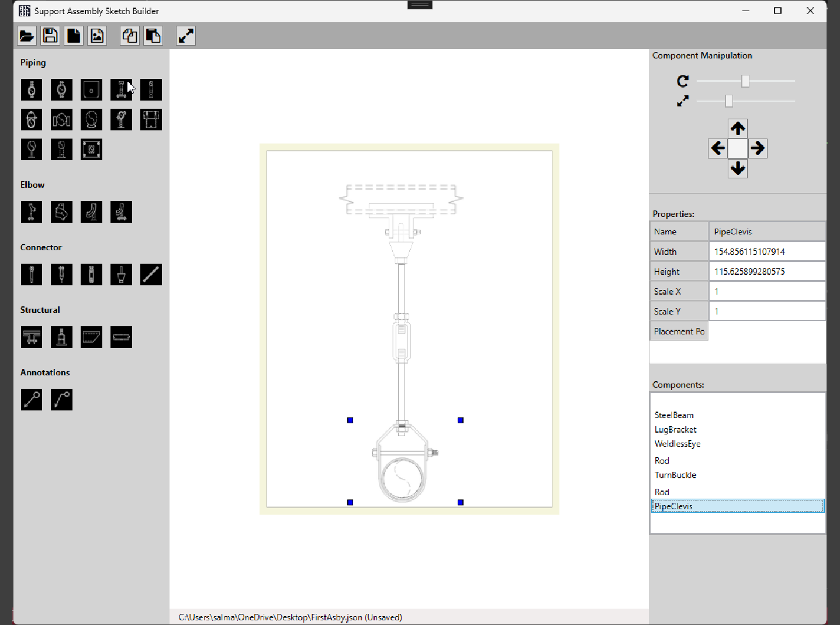Add the clevis hanger icon from Piping second row

pos(32,120)
